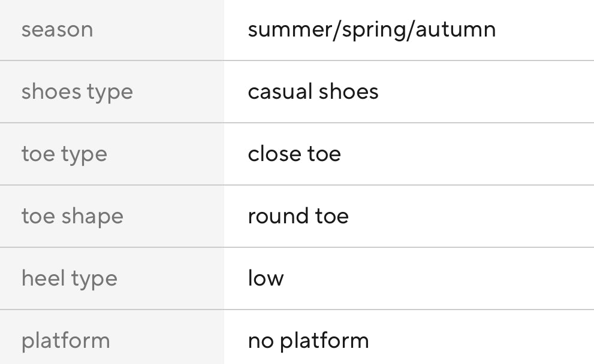Click the word "heel" in the label column

pyautogui.click(x=41, y=278)
